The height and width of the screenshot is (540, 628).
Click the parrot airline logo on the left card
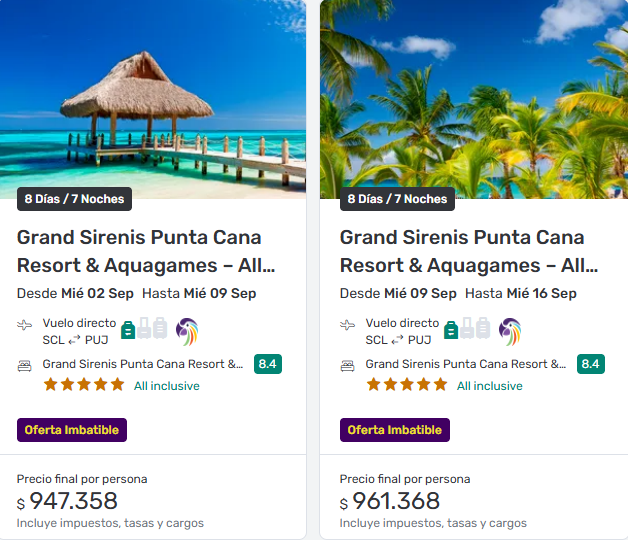point(187,331)
